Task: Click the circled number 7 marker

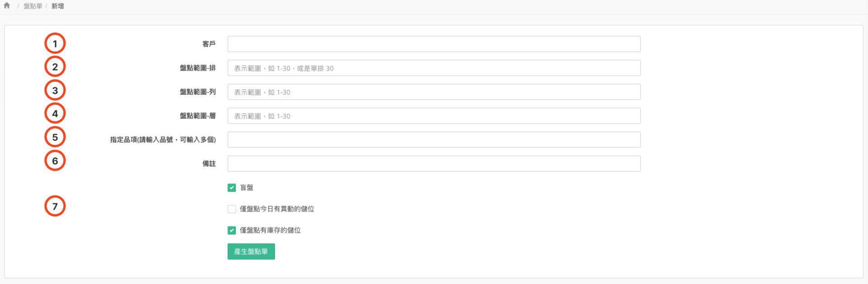Action: pyautogui.click(x=55, y=206)
